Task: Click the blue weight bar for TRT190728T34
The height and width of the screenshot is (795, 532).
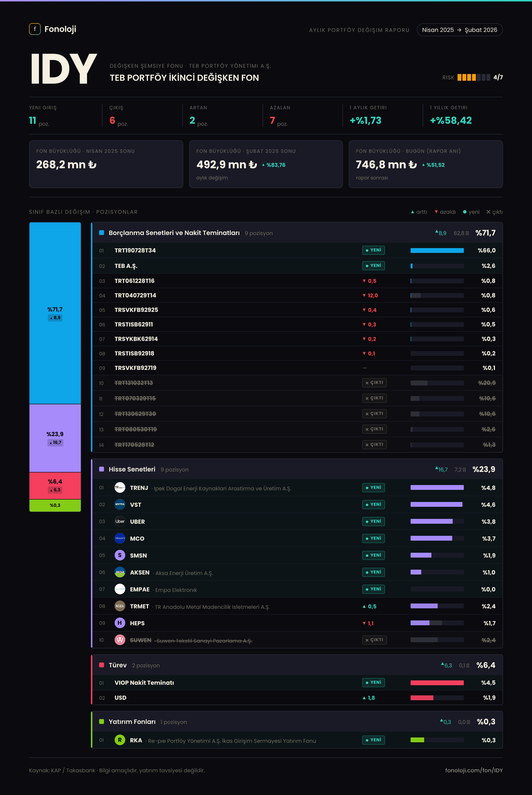Action: (437, 251)
